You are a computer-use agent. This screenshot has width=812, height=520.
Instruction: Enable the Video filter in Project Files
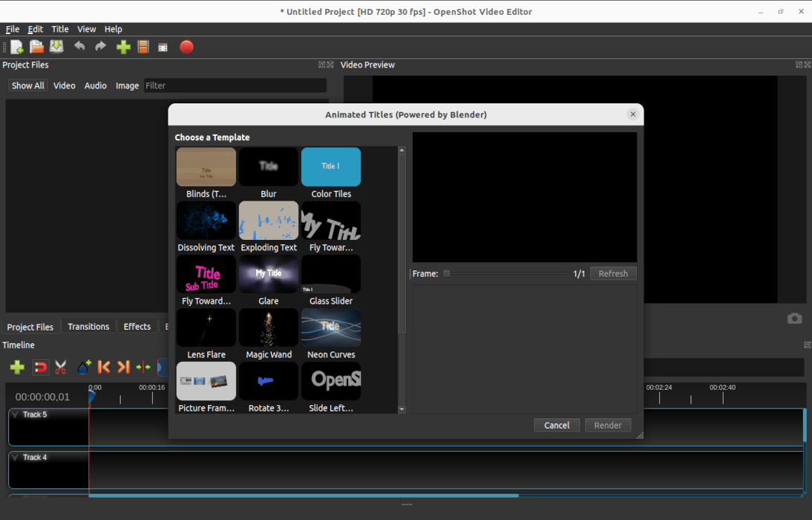[64, 85]
